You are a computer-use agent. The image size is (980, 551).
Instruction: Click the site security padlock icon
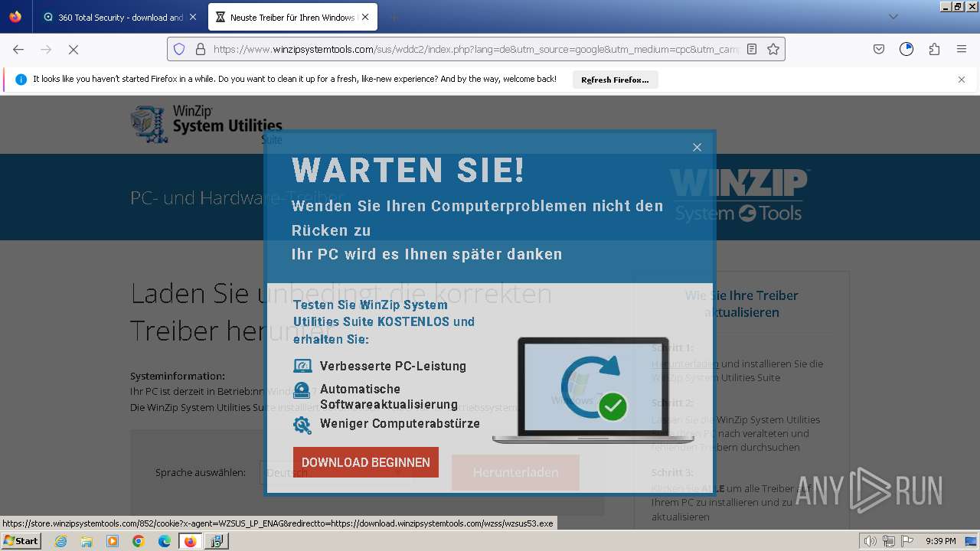201,49
